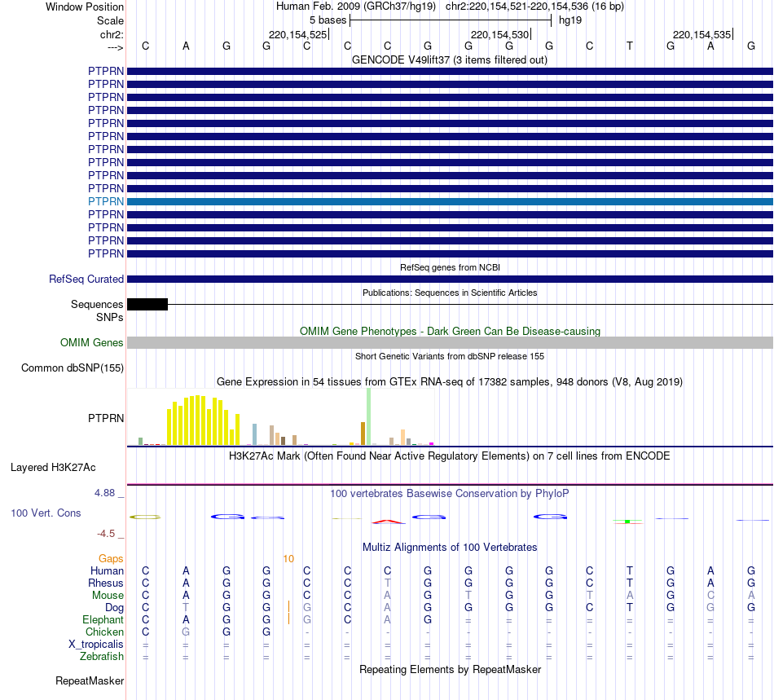The width and height of the screenshot is (774, 700).
Task: Click the '4.88' PhyloP upper scale value
Action: pyautogui.click(x=104, y=493)
